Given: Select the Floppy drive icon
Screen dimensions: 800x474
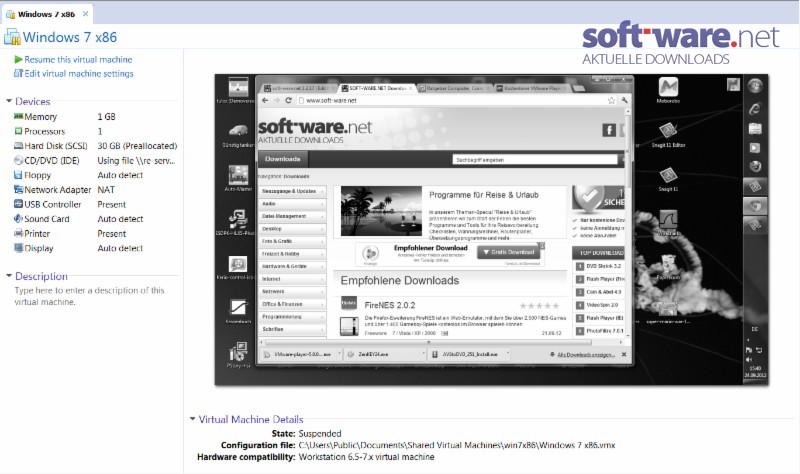Looking at the screenshot, I should click(x=18, y=175).
